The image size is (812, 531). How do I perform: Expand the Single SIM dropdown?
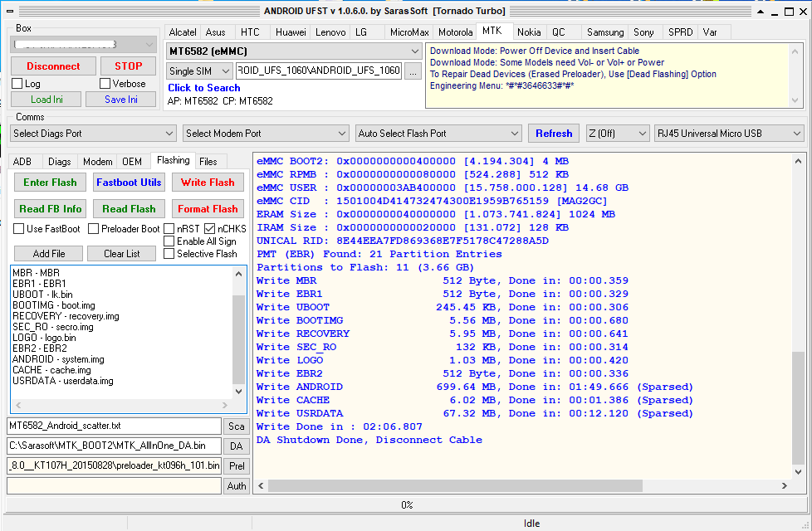coord(199,71)
